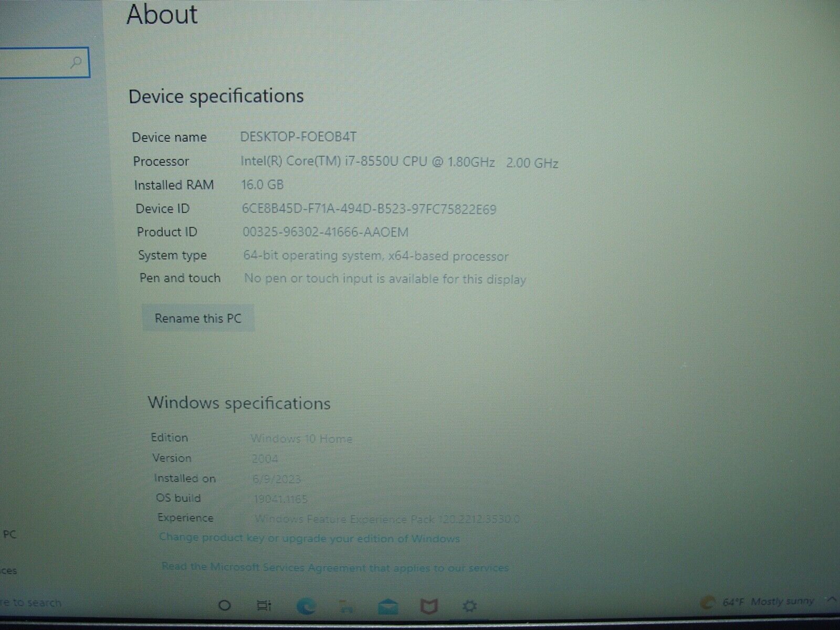Click the System type label
840x630 pixels.
point(173,256)
